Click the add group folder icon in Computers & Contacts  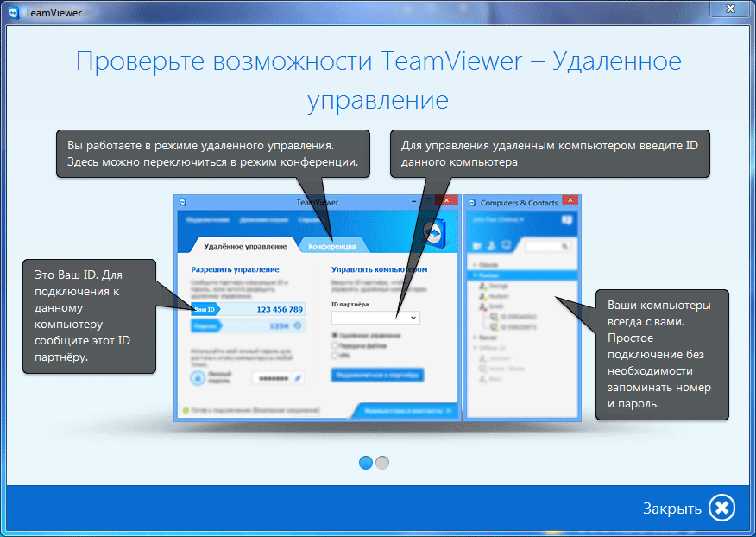pyautogui.click(x=478, y=246)
